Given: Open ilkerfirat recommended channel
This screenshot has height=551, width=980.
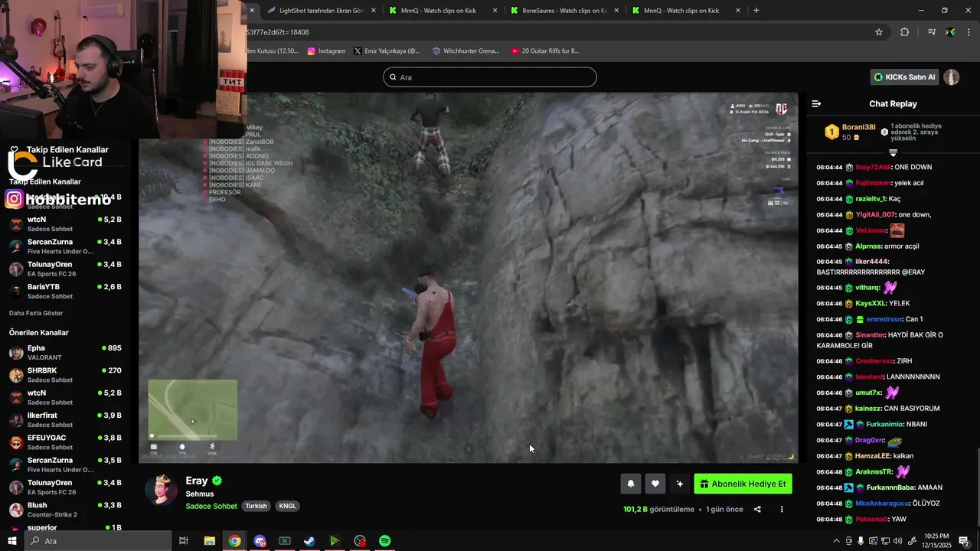Looking at the screenshot, I should [x=64, y=419].
